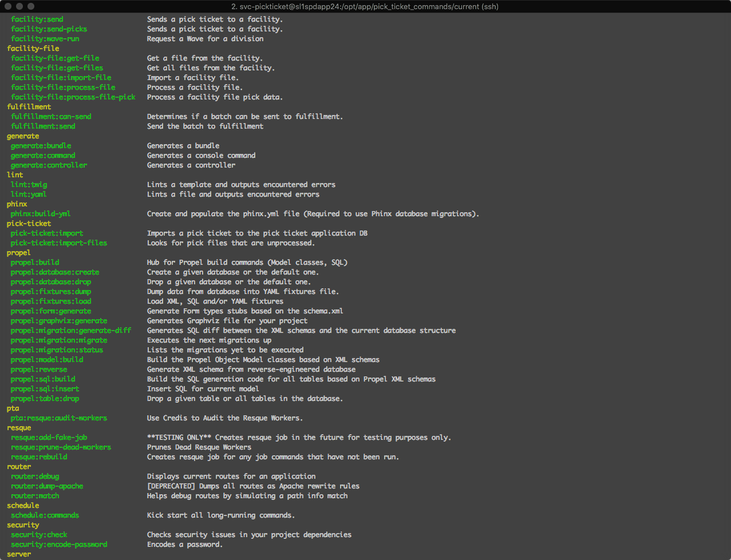Click the phinx:build-yml command text
This screenshot has height=560, width=731.
click(x=41, y=214)
